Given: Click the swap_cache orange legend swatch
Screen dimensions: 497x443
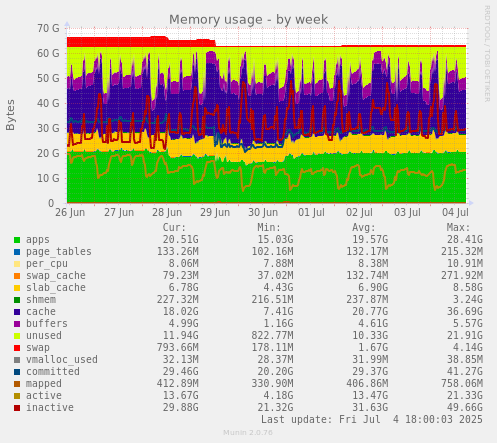Looking at the screenshot, I should pos(17,276).
